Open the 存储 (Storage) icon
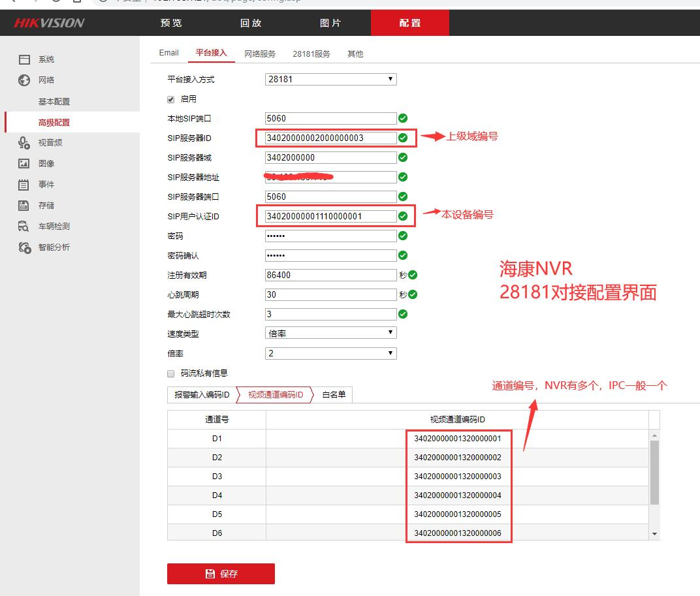Image resolution: width=700 pixels, height=596 pixels. (x=24, y=205)
